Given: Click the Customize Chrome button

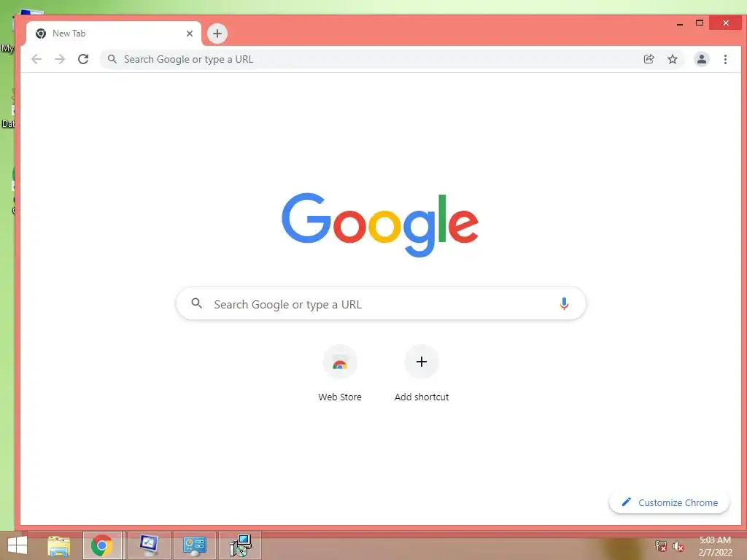Looking at the screenshot, I should pyautogui.click(x=670, y=502).
